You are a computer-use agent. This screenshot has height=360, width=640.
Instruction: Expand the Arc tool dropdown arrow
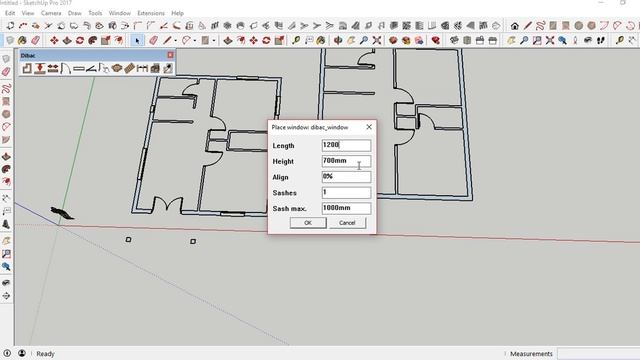(195, 40)
